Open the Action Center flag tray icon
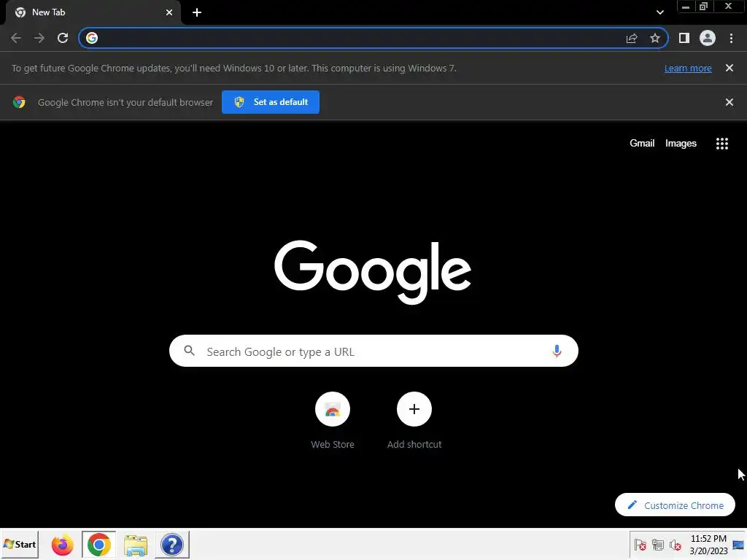This screenshot has height=560, width=747. coord(640,545)
